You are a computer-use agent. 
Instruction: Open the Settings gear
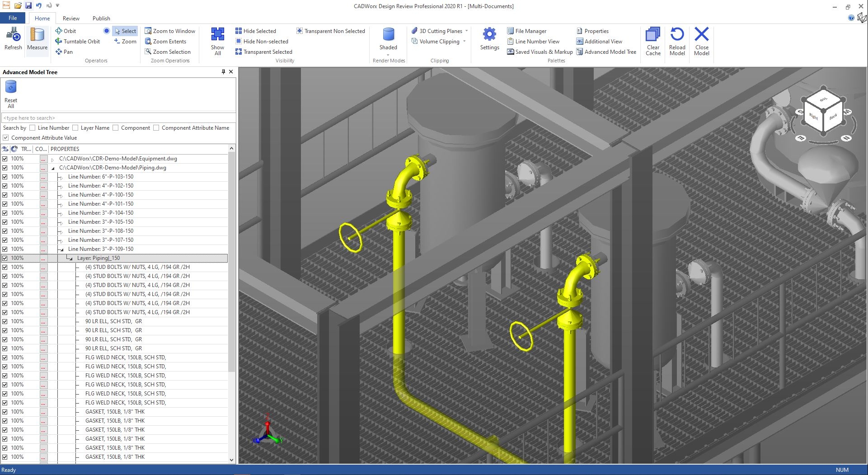tap(489, 39)
